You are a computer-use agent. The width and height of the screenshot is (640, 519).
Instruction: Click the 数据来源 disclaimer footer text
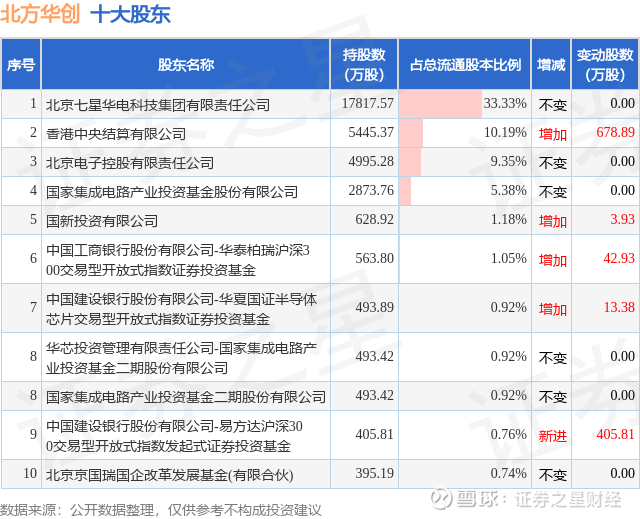point(160,510)
